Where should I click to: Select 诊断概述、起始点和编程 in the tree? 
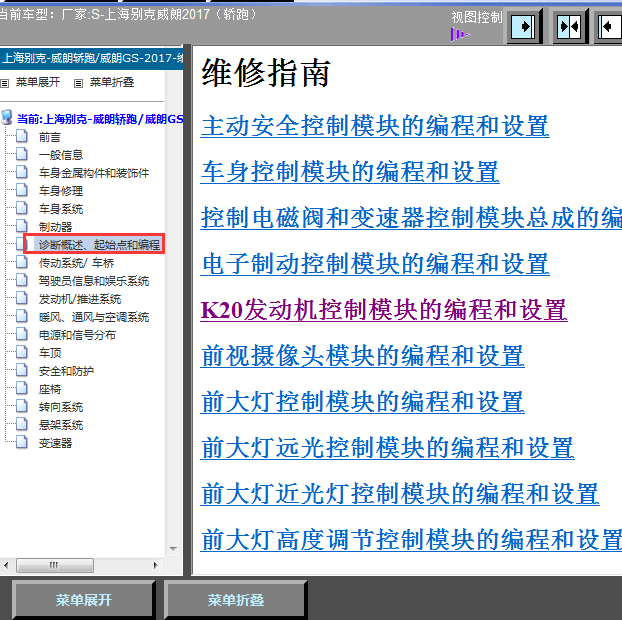coord(99,245)
